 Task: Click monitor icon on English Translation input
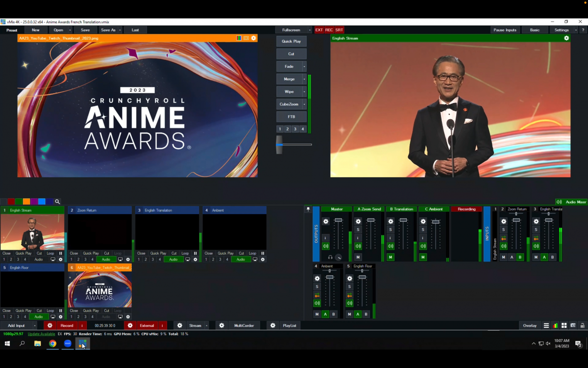click(188, 260)
